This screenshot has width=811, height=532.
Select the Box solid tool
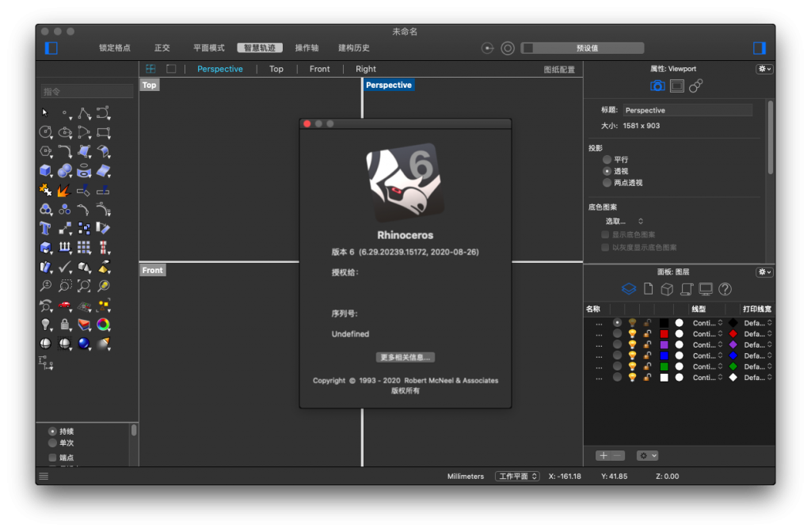coord(45,171)
